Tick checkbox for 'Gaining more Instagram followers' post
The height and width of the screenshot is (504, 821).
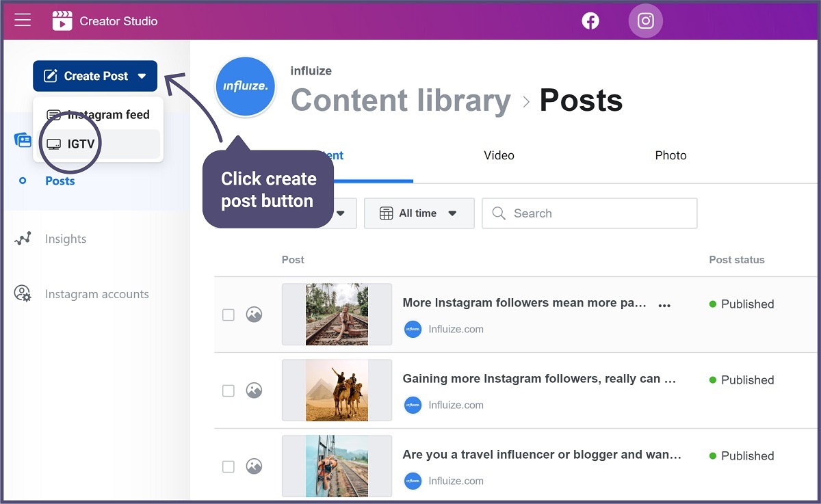pos(229,390)
